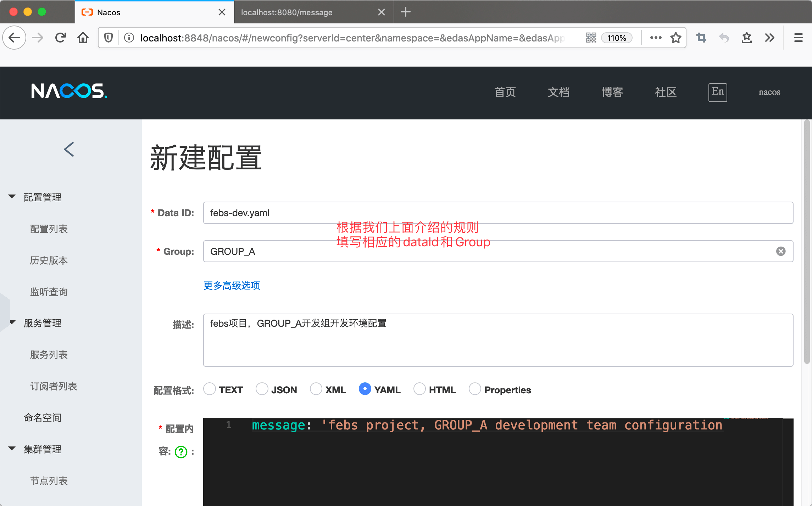This screenshot has width=812, height=506.
Task: Select YAML config format
Action: (x=365, y=389)
